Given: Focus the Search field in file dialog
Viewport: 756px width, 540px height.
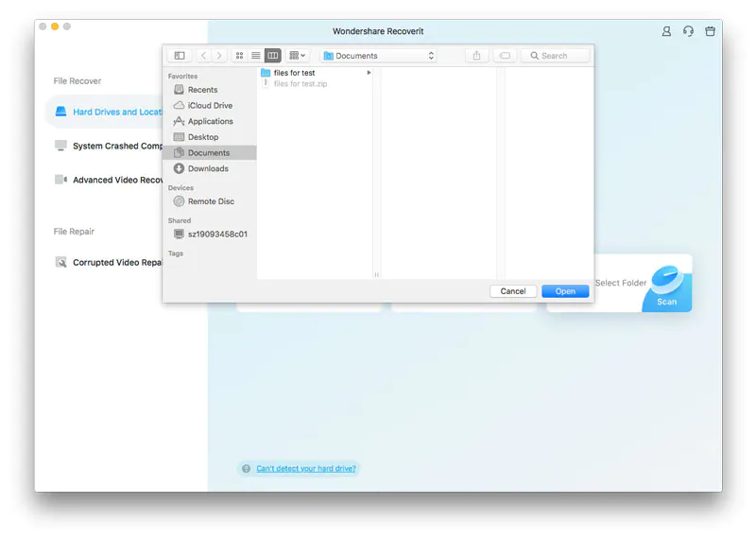Looking at the screenshot, I should (x=555, y=56).
